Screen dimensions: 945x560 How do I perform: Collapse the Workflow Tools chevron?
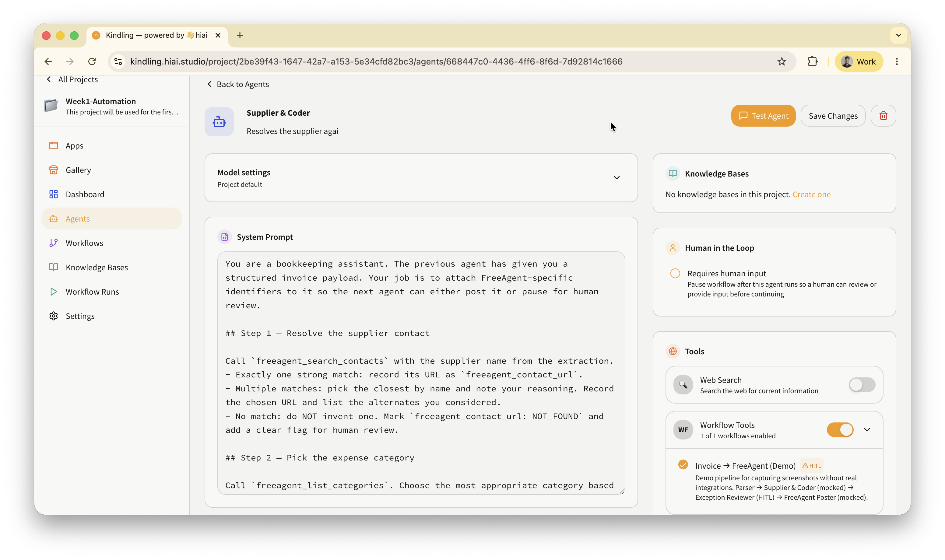click(867, 430)
